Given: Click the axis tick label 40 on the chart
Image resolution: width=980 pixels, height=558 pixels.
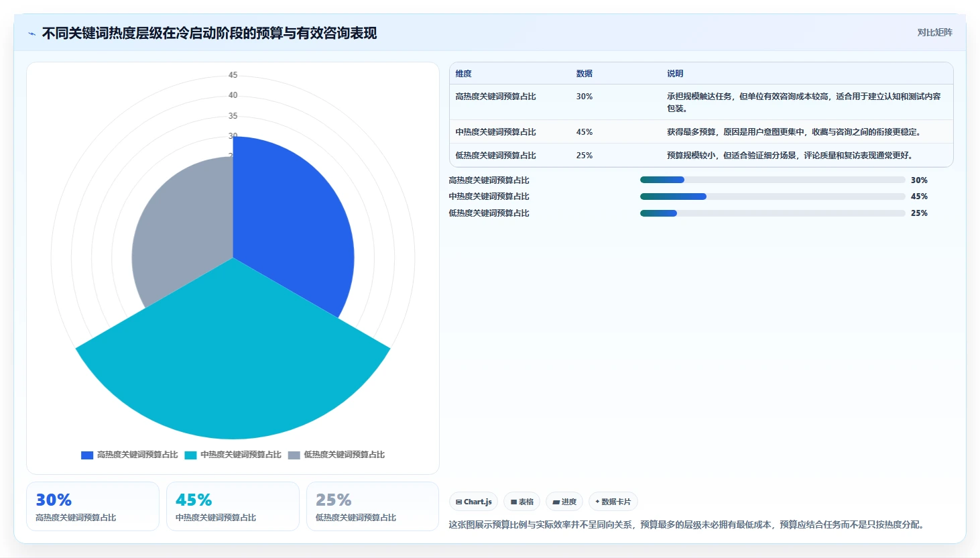Looking at the screenshot, I should (x=233, y=95).
